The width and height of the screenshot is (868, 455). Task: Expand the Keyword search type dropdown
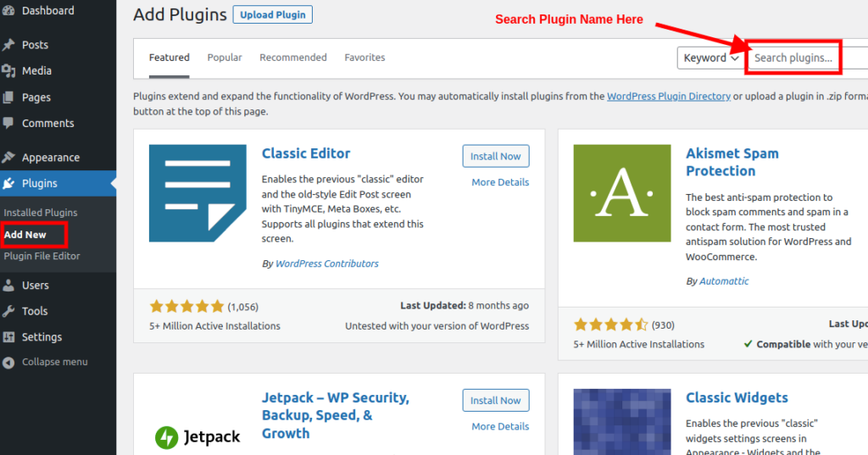tap(711, 58)
